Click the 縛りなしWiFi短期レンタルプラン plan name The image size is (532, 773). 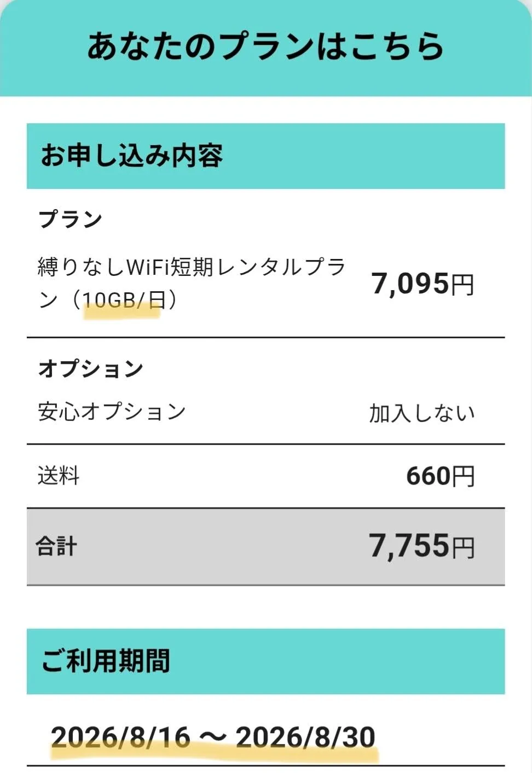(192, 283)
